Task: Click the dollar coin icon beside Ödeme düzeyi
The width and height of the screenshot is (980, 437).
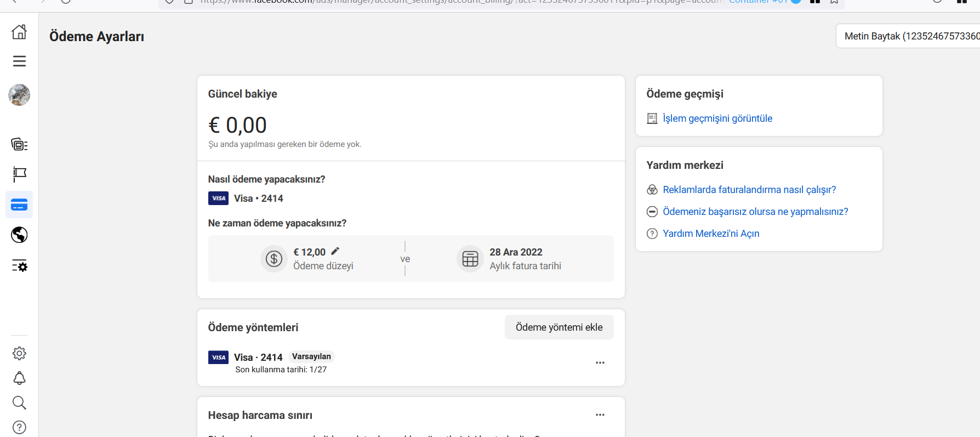Action: point(274,259)
